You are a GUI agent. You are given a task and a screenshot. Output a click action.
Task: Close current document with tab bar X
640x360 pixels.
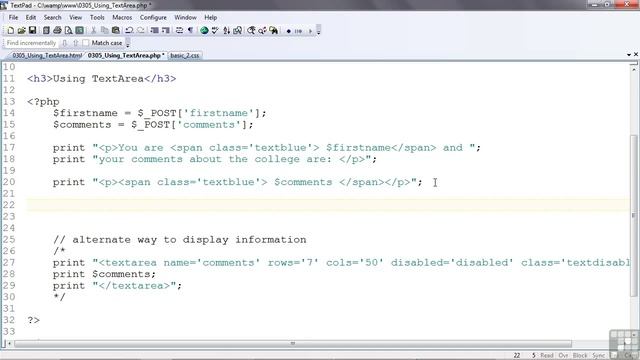(x=636, y=54)
